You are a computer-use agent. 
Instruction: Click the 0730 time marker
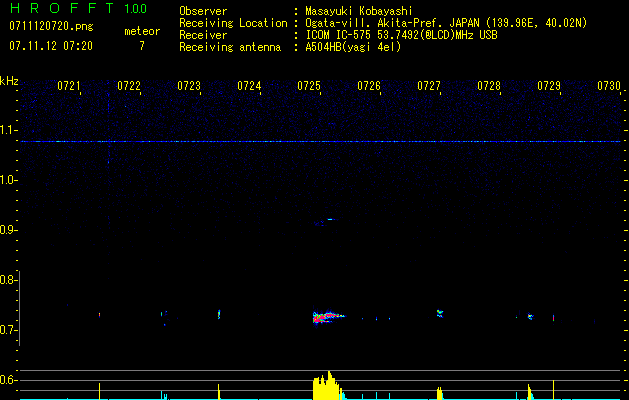click(609, 86)
